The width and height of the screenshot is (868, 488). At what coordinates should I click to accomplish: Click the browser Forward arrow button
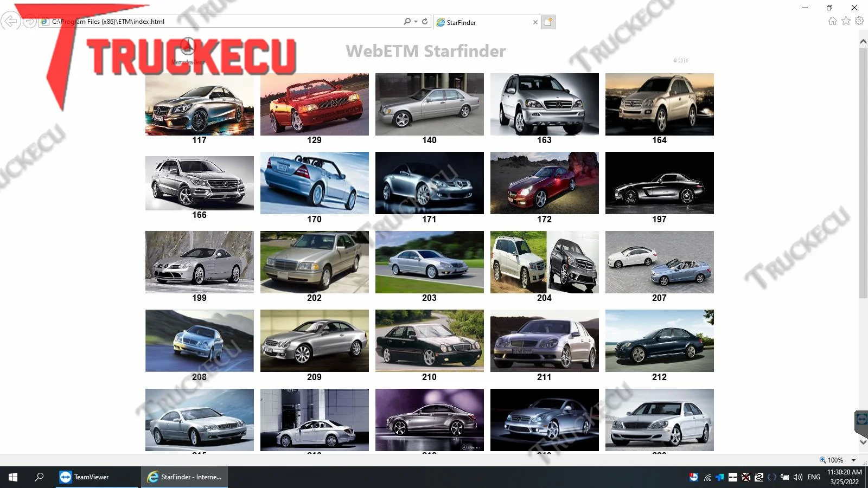pos(30,22)
